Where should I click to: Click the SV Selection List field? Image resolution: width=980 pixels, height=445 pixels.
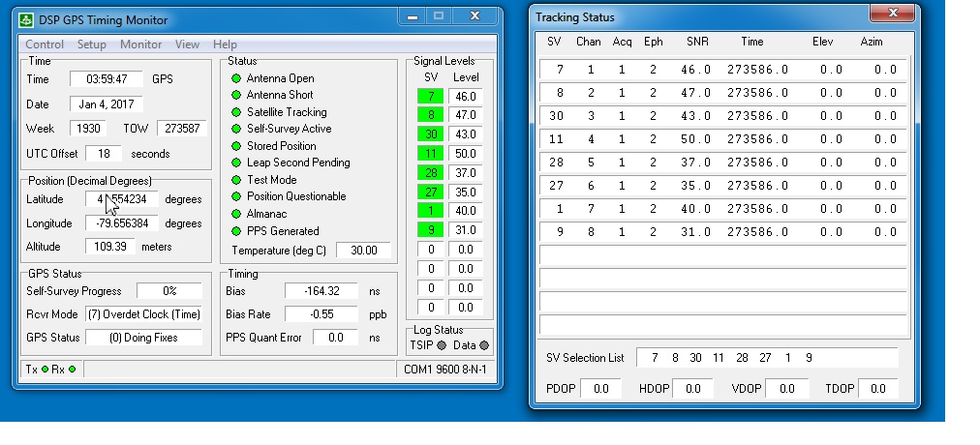[x=766, y=358]
